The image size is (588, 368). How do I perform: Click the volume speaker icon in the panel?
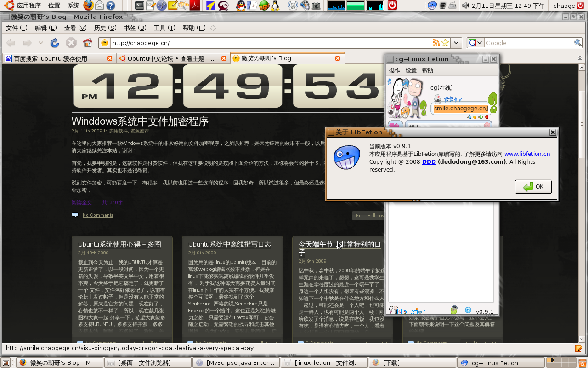coord(465,6)
